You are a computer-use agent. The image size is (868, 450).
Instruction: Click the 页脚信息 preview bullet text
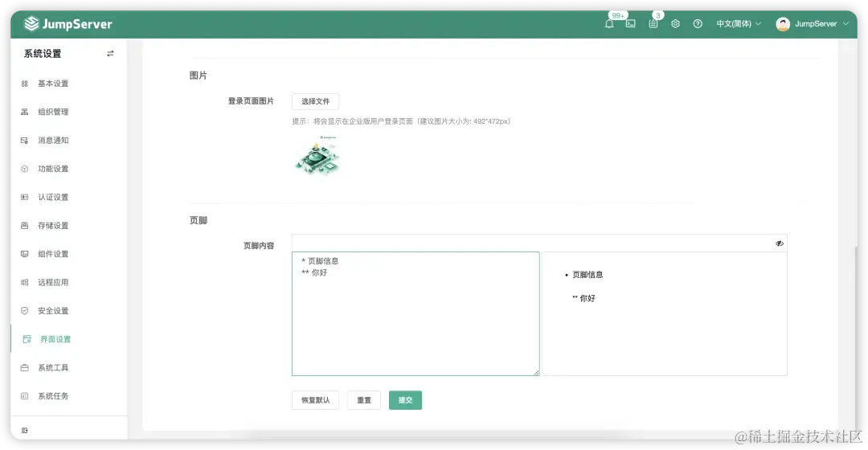click(x=588, y=275)
